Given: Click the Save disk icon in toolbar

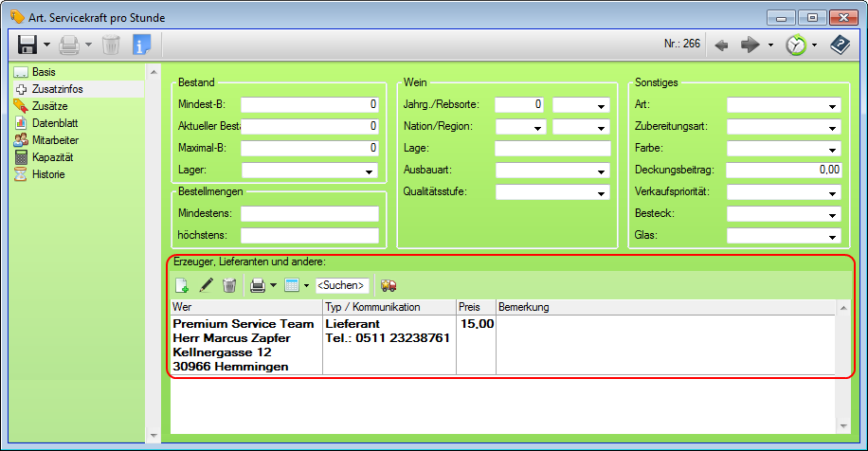Looking at the screenshot, I should click(27, 45).
